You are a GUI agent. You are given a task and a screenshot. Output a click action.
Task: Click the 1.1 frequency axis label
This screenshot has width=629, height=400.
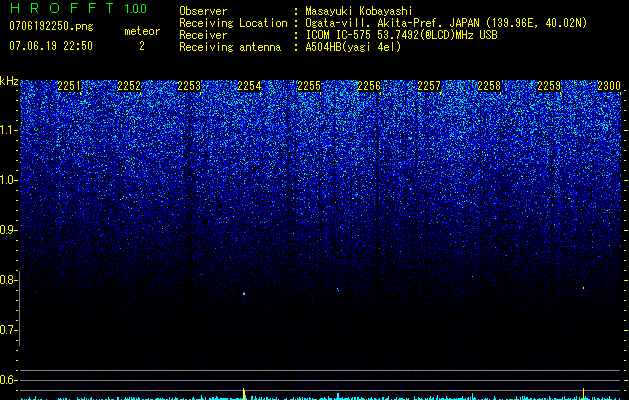point(8,131)
